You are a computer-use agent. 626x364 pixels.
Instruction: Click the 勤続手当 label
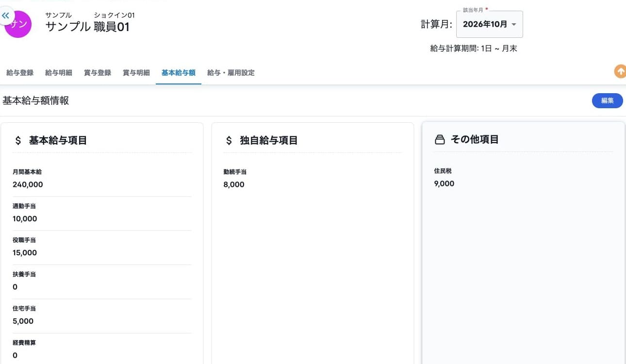(235, 172)
